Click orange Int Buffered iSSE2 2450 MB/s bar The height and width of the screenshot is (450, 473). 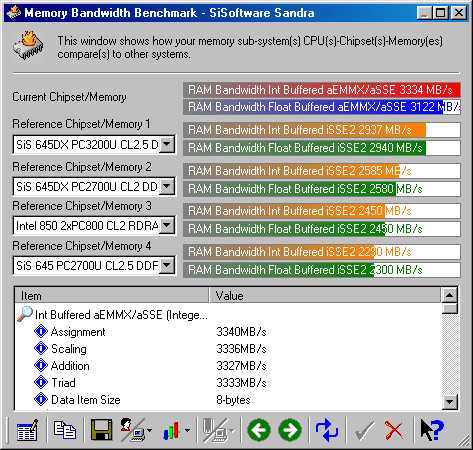pos(322,211)
